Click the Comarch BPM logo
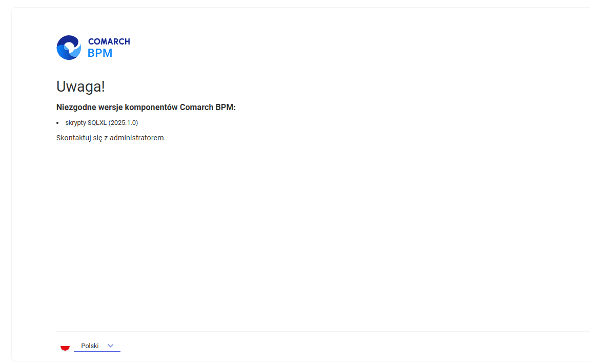The height and width of the screenshot is (364, 590). pyautogui.click(x=93, y=48)
